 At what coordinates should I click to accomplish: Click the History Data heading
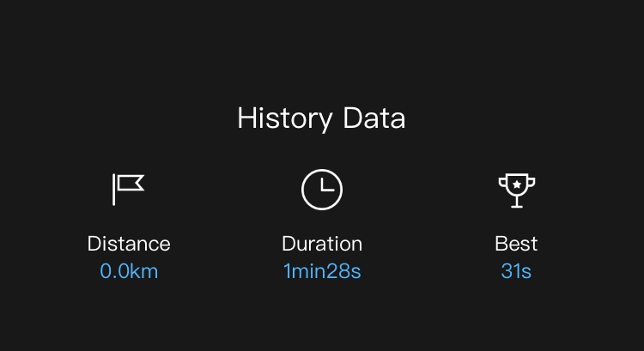(x=322, y=118)
